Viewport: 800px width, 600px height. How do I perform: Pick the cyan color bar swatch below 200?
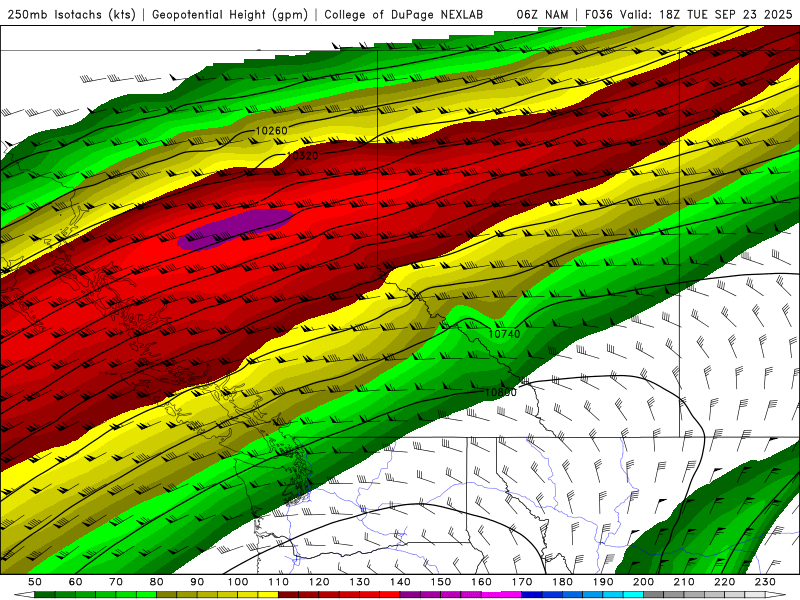click(x=633, y=595)
